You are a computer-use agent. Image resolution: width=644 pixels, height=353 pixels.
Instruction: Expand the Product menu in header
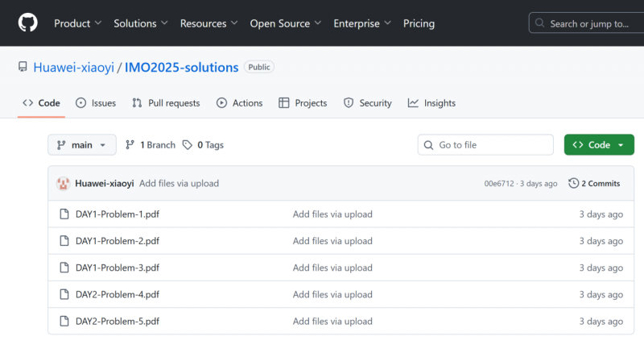76,23
